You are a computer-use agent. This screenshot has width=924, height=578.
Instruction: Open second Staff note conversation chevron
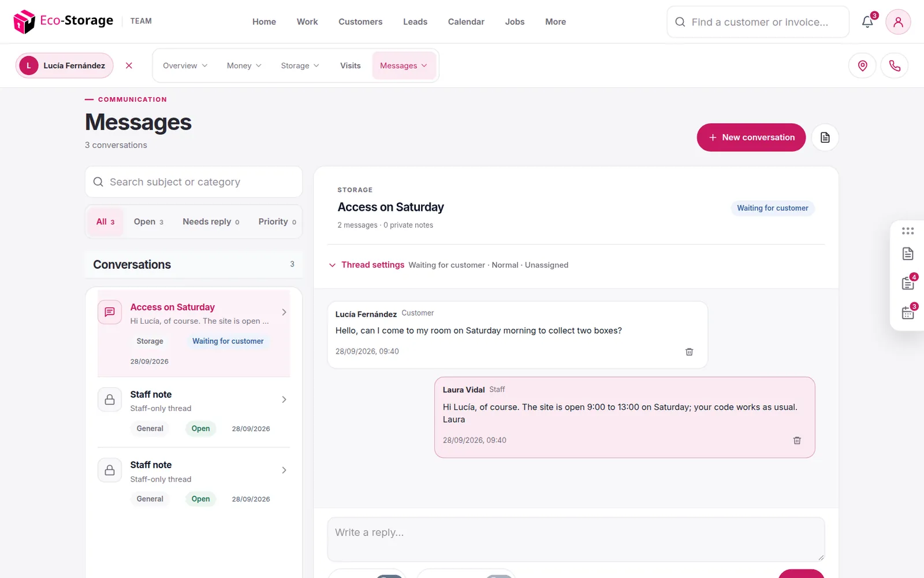[x=284, y=470]
